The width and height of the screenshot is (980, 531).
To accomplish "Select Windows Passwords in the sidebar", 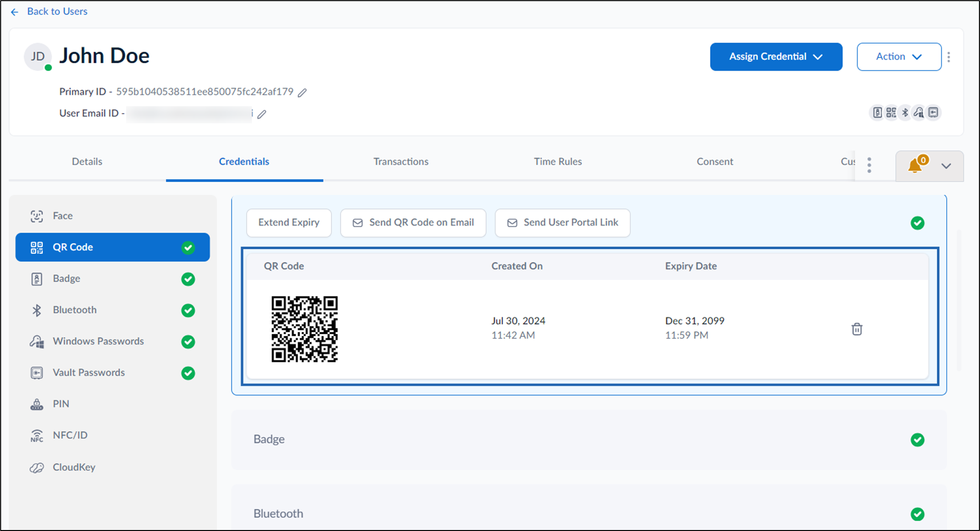I will (112, 341).
